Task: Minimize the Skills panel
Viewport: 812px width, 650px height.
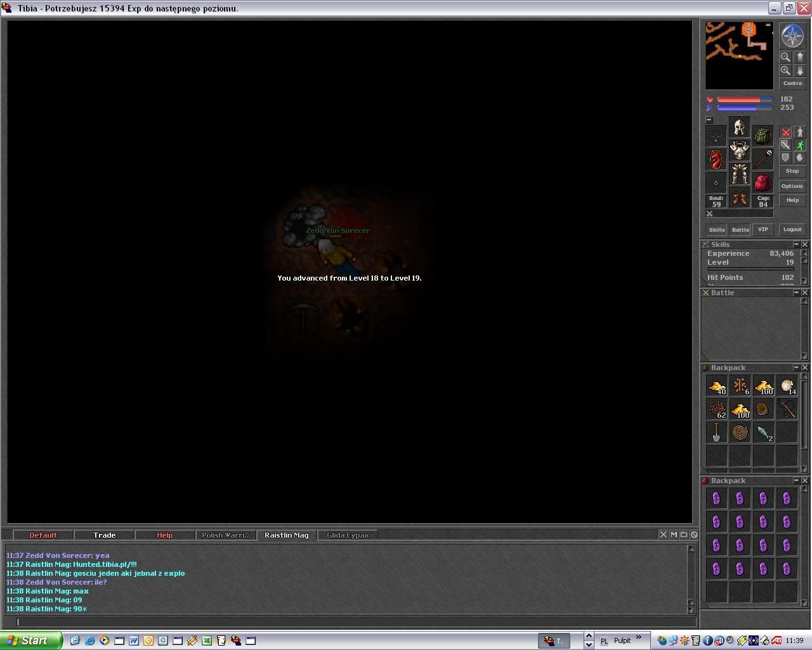Action: 796,244
